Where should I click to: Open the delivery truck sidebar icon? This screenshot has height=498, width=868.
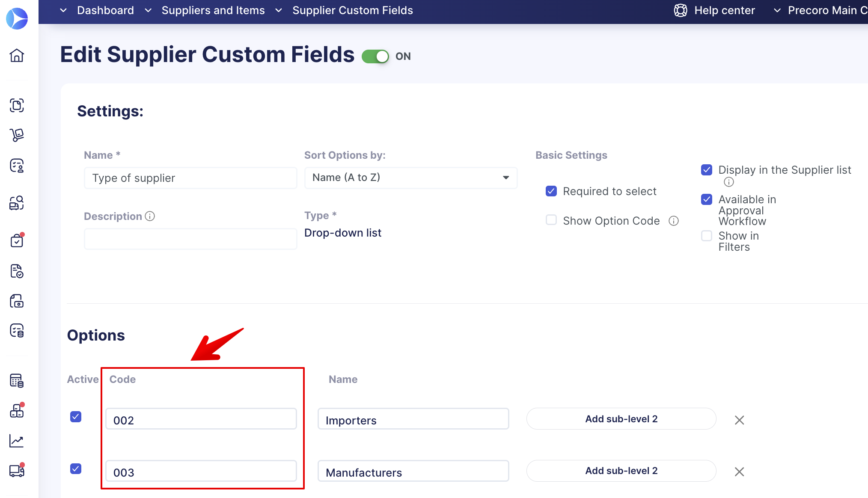(x=17, y=470)
